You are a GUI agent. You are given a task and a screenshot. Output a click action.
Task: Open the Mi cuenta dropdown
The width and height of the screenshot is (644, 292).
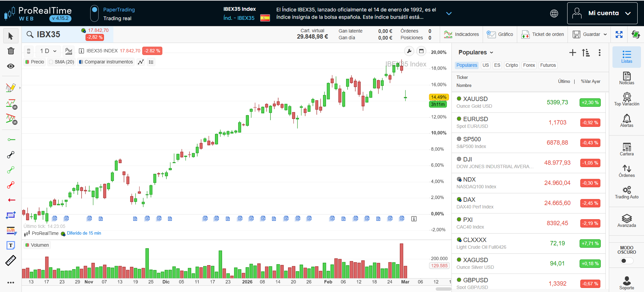(602, 13)
